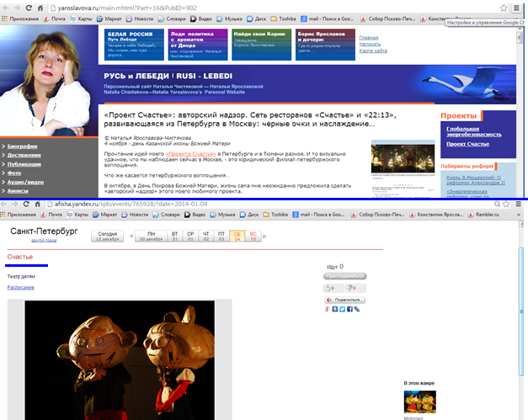
Task: Click the Поделиться... share button
Action: (344, 300)
